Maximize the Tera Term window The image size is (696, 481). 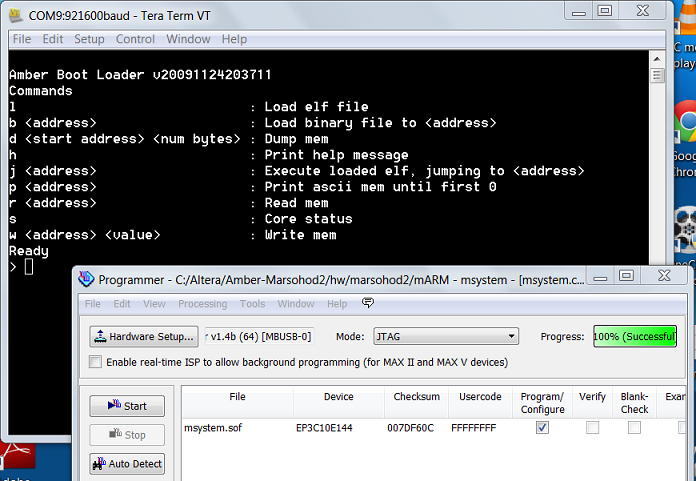pyautogui.click(x=605, y=10)
